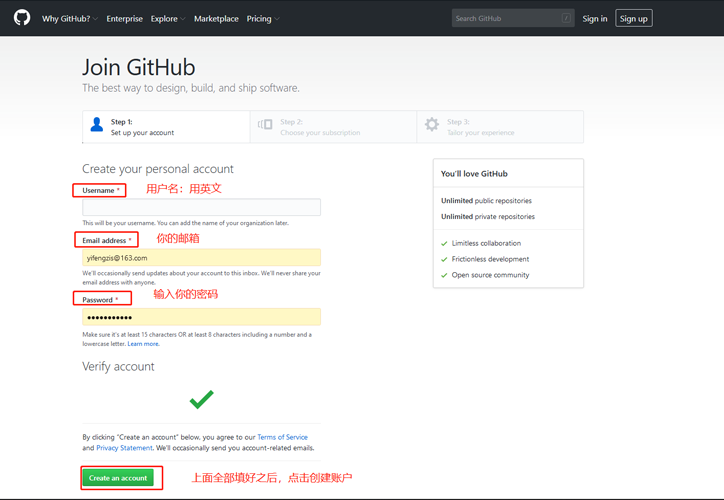Screen dimensions: 724x500
Task: Open the Why GitHub? dropdown menu
Action: pyautogui.click(x=70, y=18)
